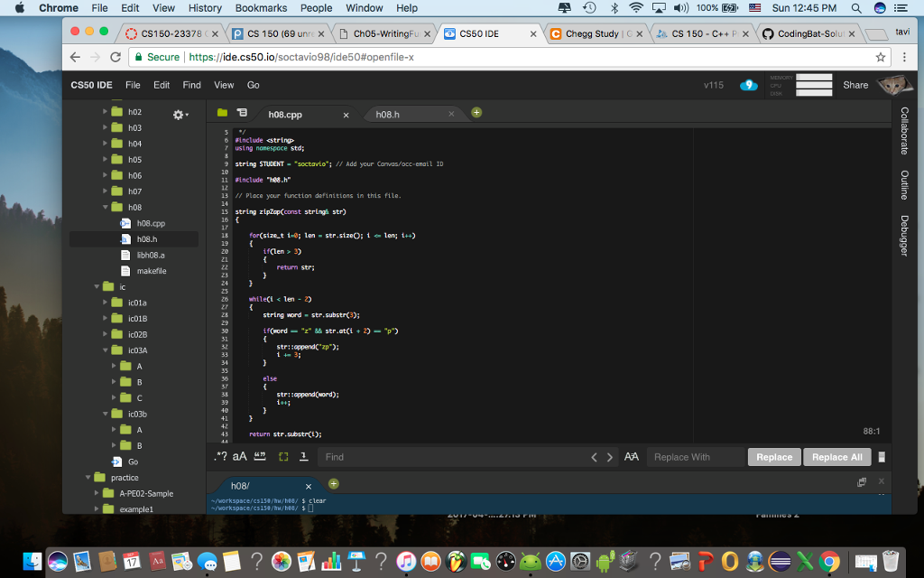The width and height of the screenshot is (924, 578).
Task: Open new editor tab with plus icon
Action: (x=476, y=113)
